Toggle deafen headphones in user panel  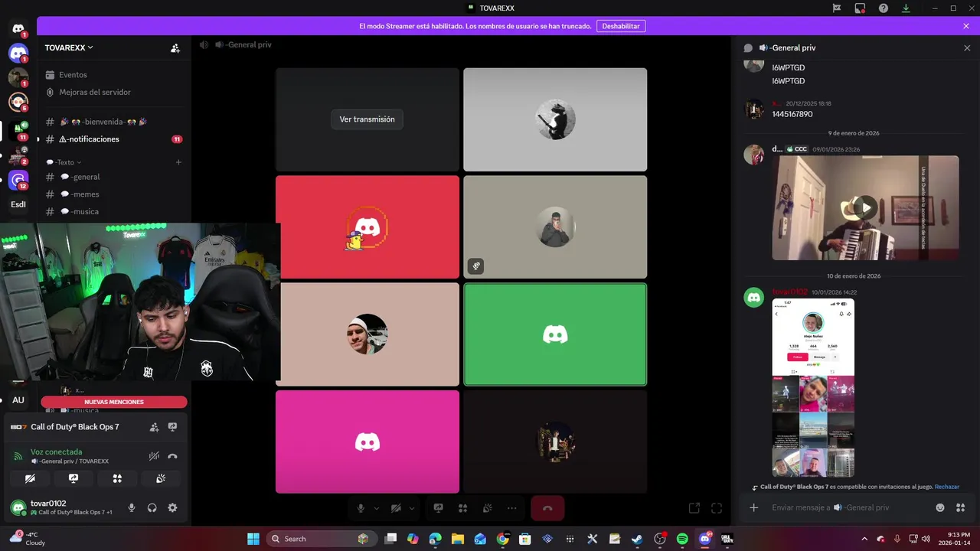pyautogui.click(x=152, y=507)
